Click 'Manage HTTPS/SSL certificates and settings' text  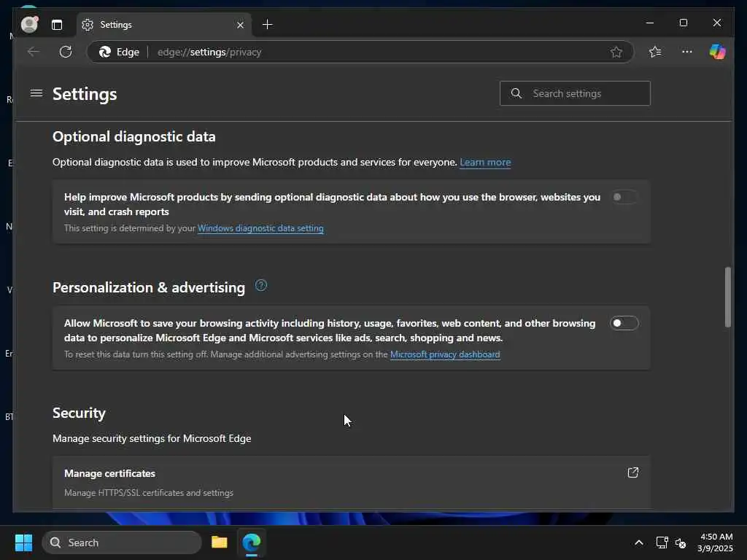149,493
